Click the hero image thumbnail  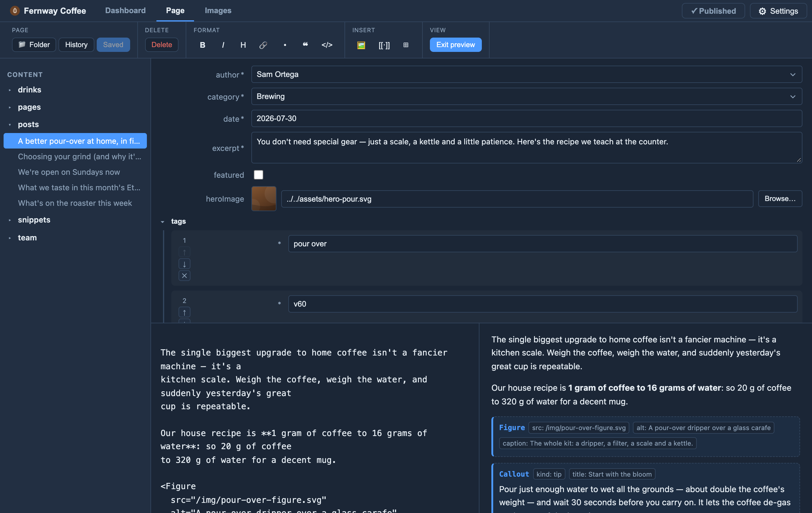coord(264,199)
